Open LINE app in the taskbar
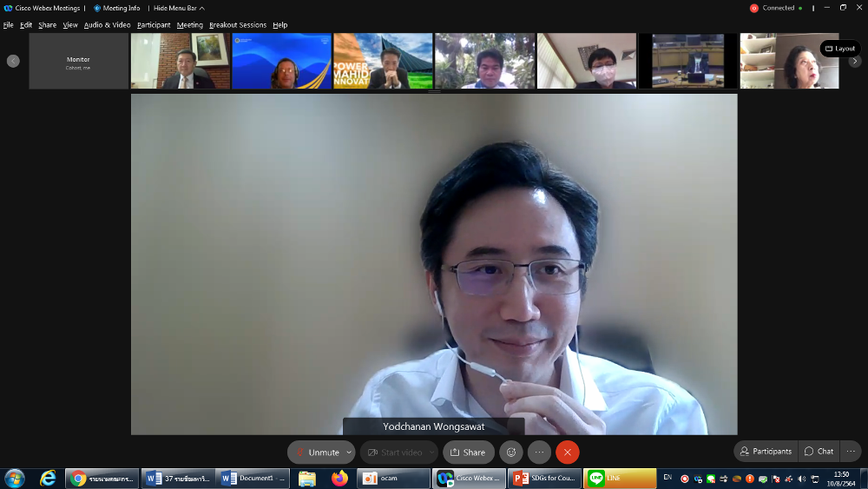Image resolution: width=868 pixels, height=489 pixels. pyautogui.click(x=620, y=479)
